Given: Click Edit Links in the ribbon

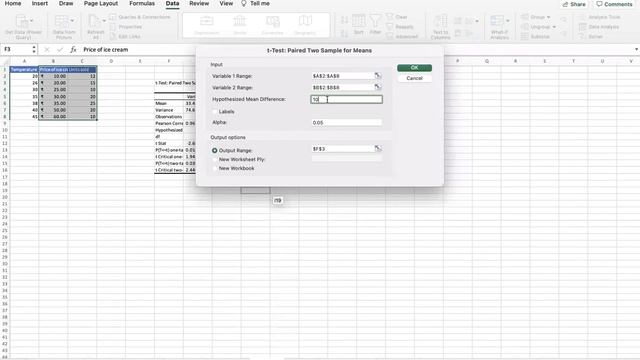Looking at the screenshot, I should click(x=124, y=37).
